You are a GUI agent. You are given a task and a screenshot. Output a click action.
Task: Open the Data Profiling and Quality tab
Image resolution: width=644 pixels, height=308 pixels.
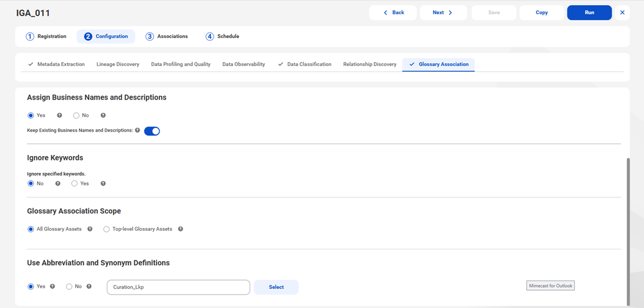181,64
